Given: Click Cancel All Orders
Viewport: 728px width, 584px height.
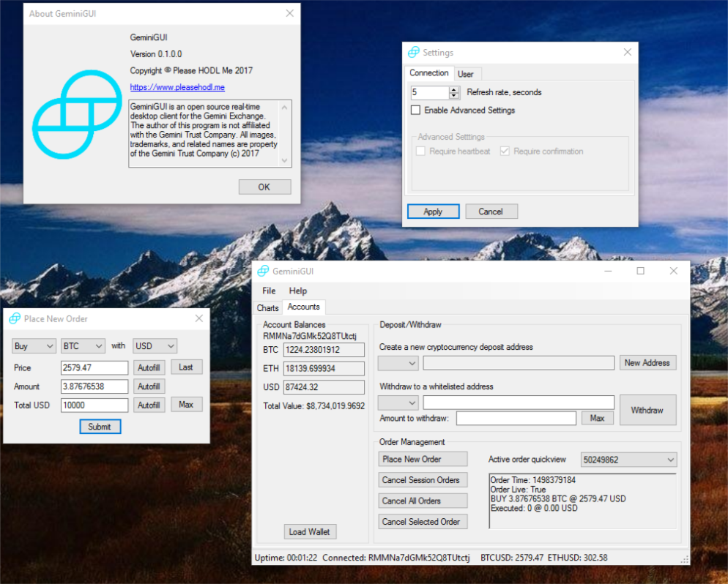Looking at the screenshot, I should pyautogui.click(x=423, y=501).
